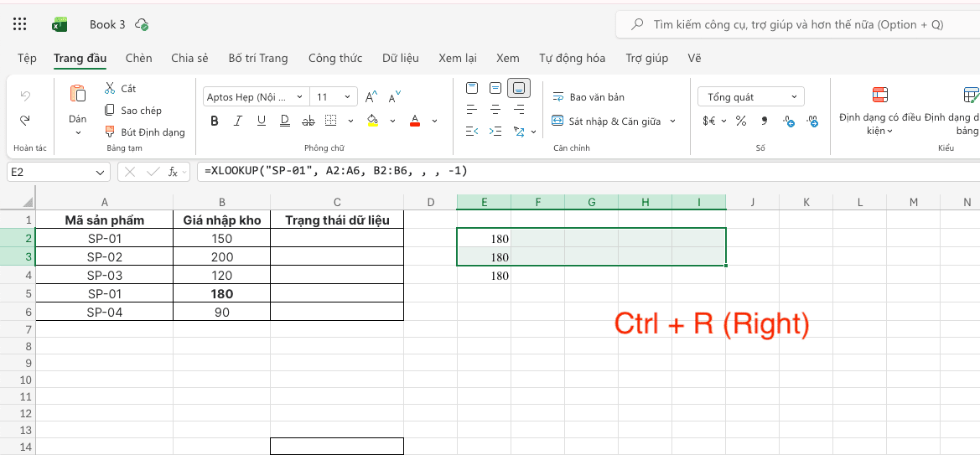Screen dimensions: 980x455
Task: Increase font size
Action: pos(372,97)
